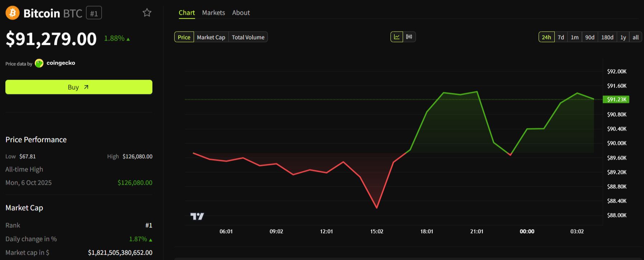Toggle chart to Market Cap

(211, 37)
